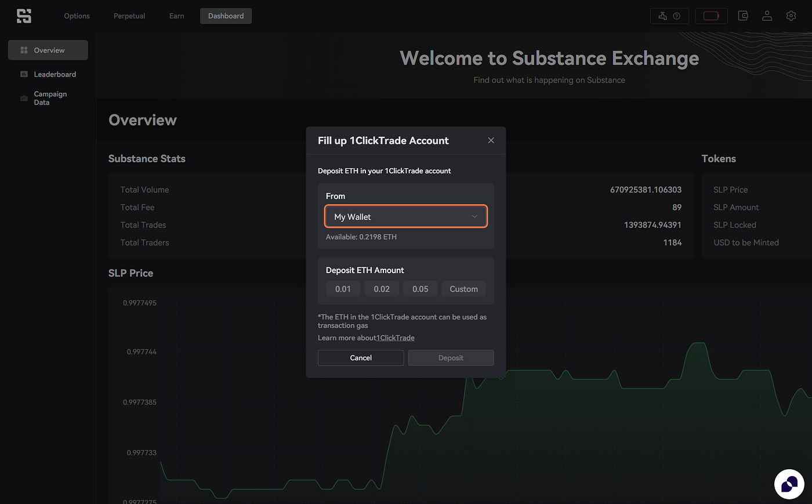The width and height of the screenshot is (812, 504).
Task: Choose the Custom deposit amount option
Action: click(463, 289)
